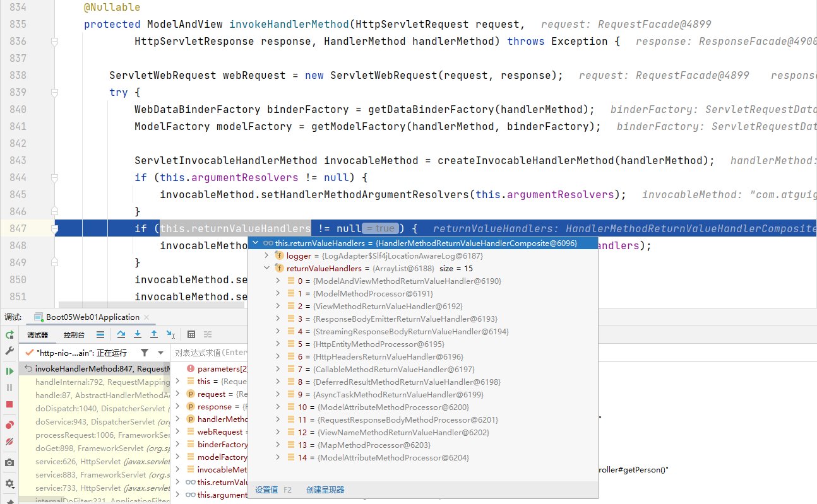Click the 设置值 link in popup

tap(266, 489)
